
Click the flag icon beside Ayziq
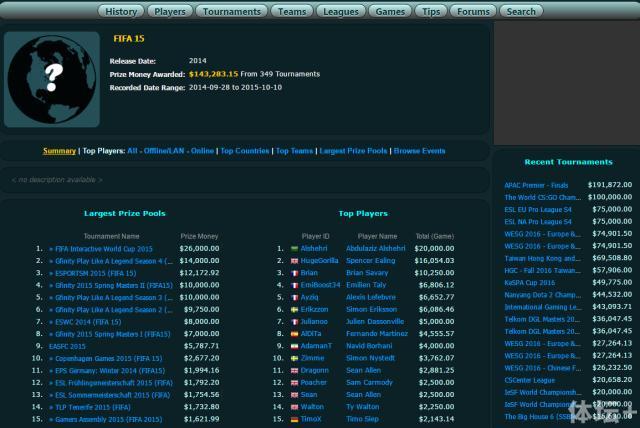point(294,297)
